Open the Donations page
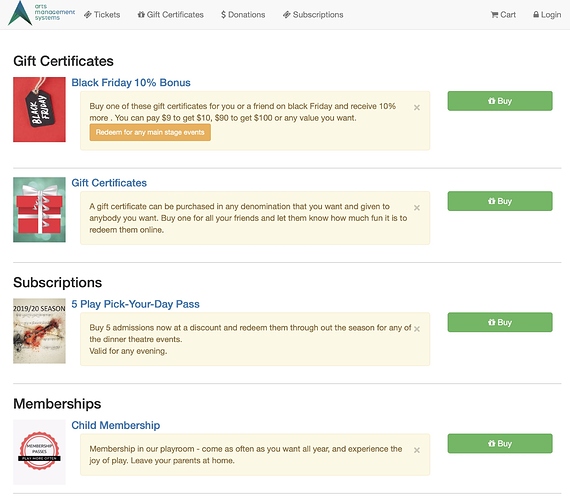The image size is (570, 500). [x=243, y=15]
